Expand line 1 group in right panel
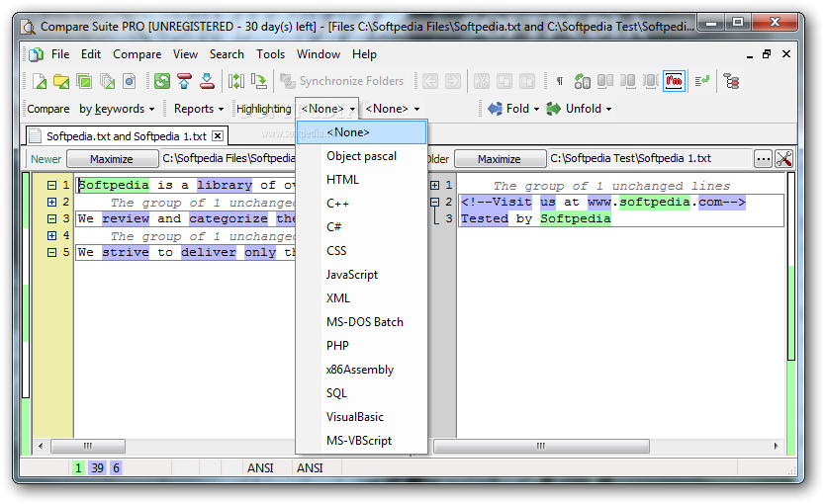Screen dimensions: 825x504 [x=434, y=185]
